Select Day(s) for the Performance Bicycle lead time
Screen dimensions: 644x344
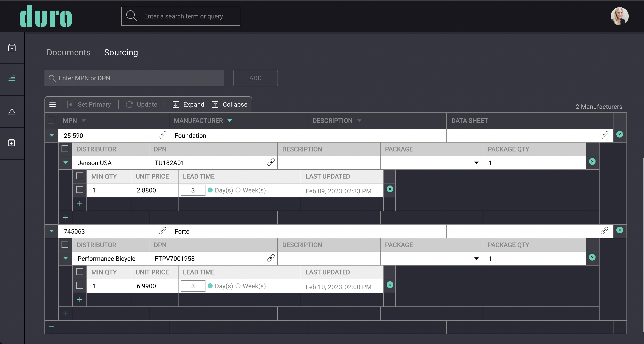pyautogui.click(x=210, y=286)
